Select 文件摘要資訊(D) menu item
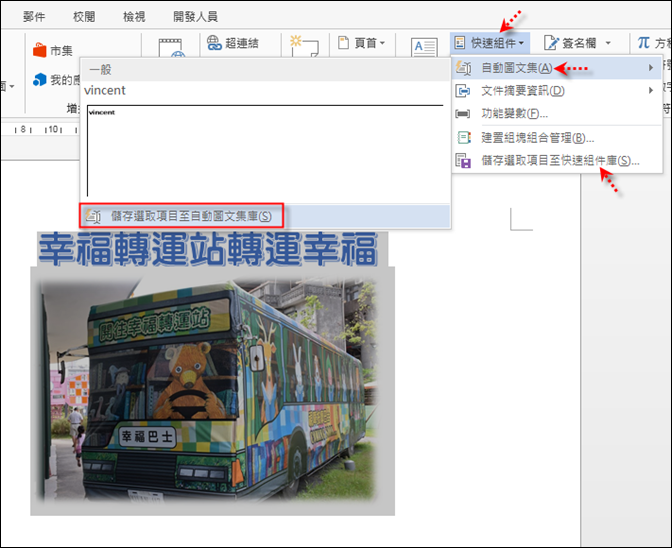Viewport: 672px width, 548px height. point(557,90)
